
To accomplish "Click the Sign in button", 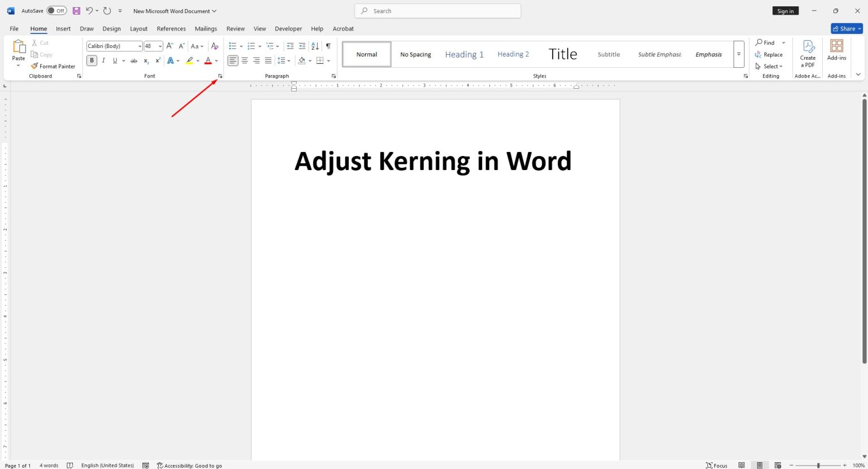I will tap(785, 11).
